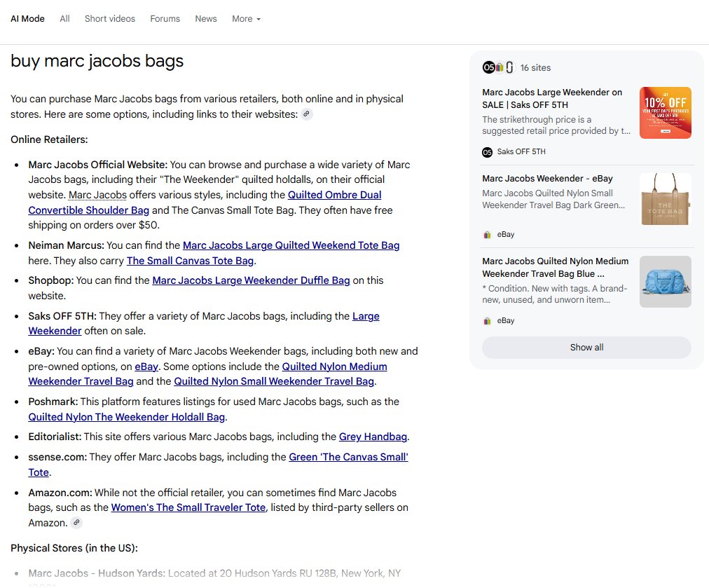Go to the Forums tab
The width and height of the screenshot is (709, 588).
coord(165,18)
